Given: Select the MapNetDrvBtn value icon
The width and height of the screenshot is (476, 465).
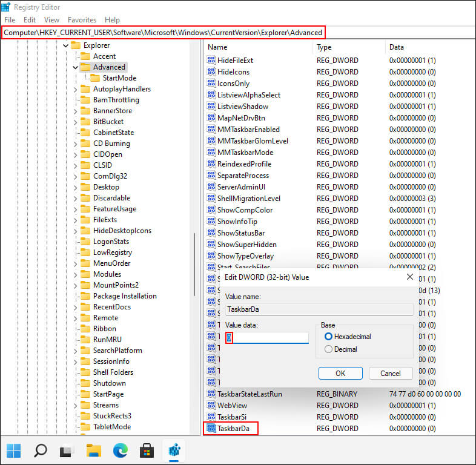Looking at the screenshot, I should coord(211,118).
